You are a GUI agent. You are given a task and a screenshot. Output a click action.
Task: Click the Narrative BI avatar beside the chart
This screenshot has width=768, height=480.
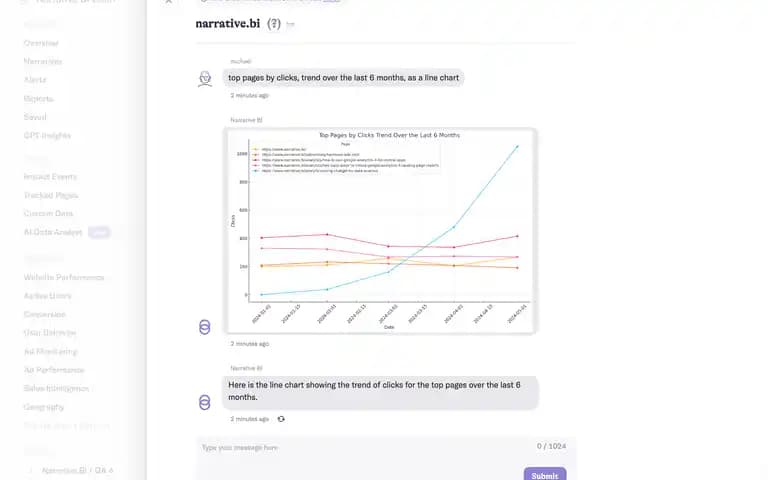point(205,327)
